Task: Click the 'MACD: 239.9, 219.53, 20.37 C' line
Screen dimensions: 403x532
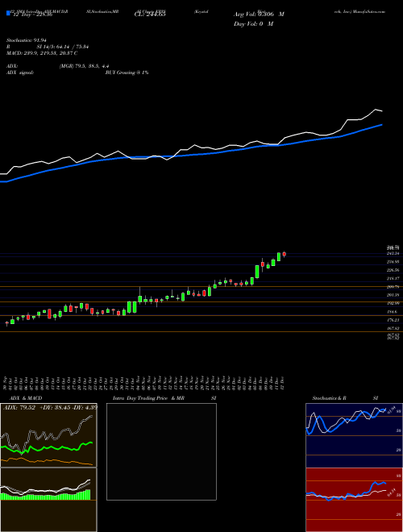Action: click(x=42, y=53)
